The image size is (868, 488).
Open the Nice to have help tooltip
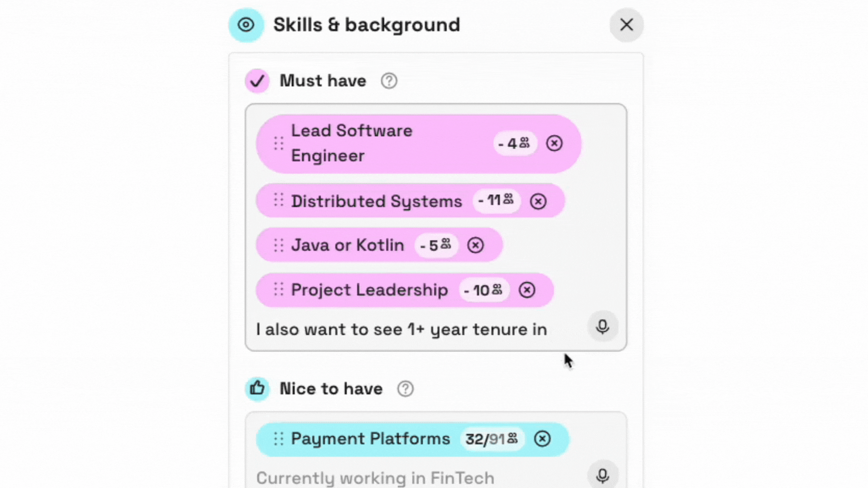[x=405, y=389]
